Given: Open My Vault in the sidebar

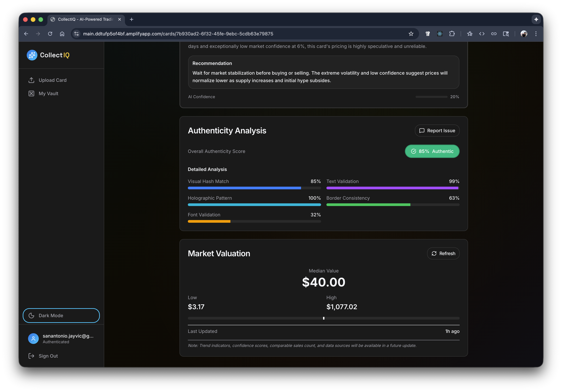Looking at the screenshot, I should [x=48, y=93].
